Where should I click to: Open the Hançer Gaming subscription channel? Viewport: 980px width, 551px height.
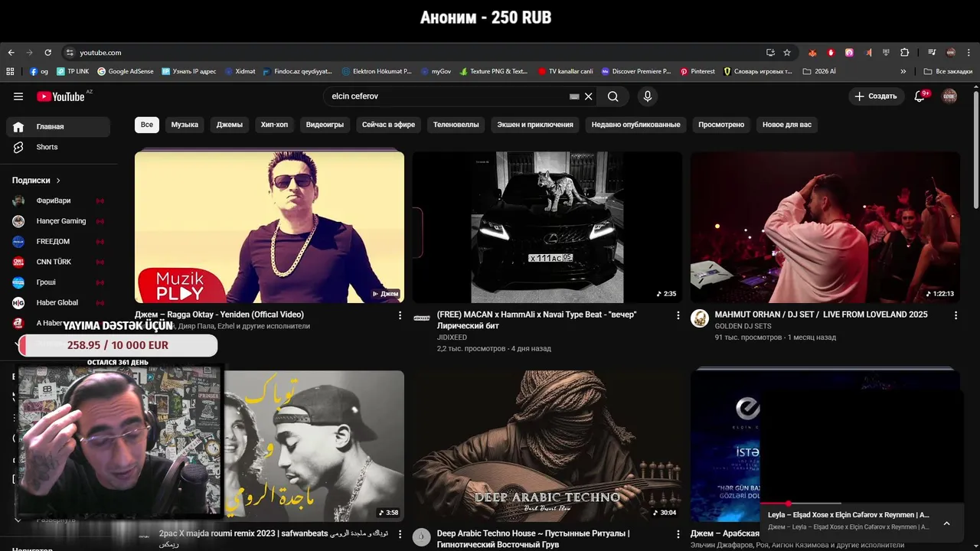[x=58, y=221]
